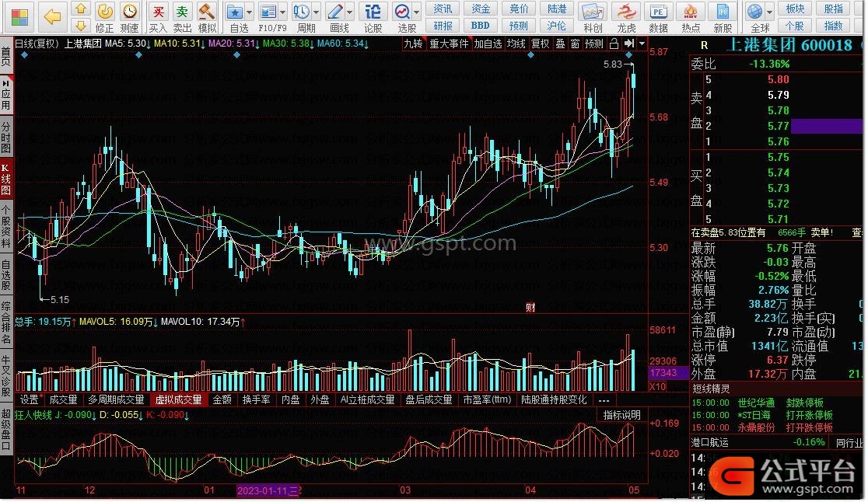Toggle 均线 moving average lines
The image size is (868, 502).
[516, 44]
